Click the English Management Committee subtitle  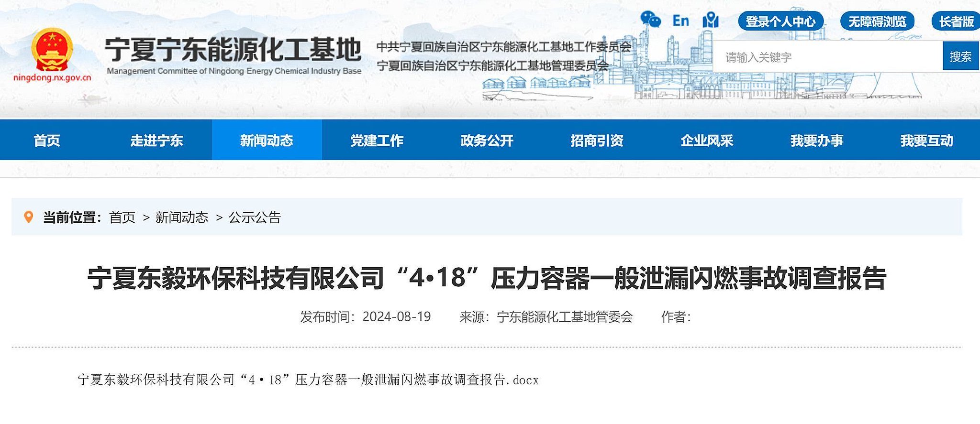[234, 71]
